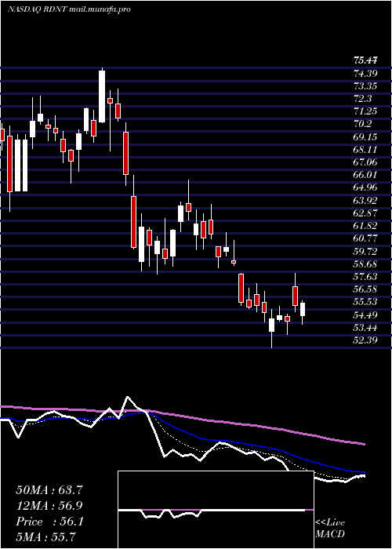
Task: Click the 66.01 price label
Action: tap(366, 175)
